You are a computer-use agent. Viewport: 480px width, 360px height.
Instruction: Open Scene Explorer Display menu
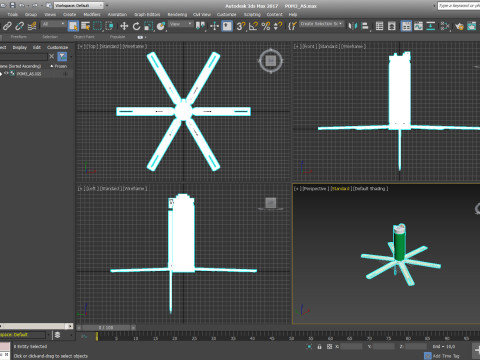click(20, 47)
